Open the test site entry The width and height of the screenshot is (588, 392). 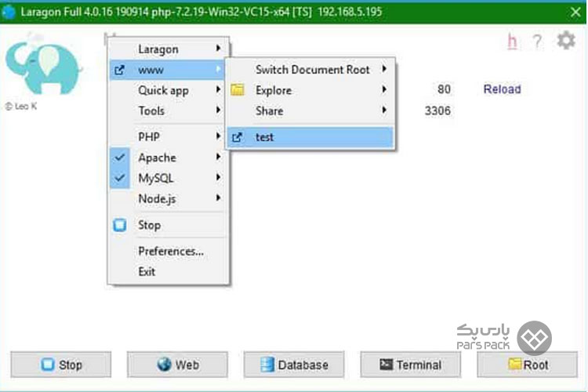(310, 137)
